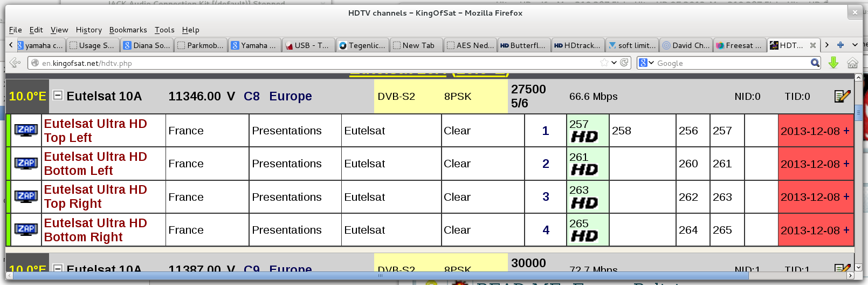This screenshot has height=285, width=868.
Task: Switch to the USB - T... tab
Action: pos(308,45)
